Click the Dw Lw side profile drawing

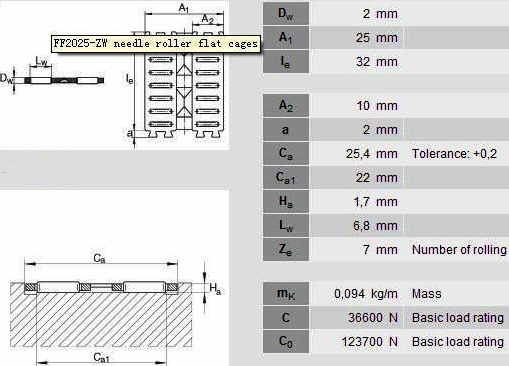(x=52, y=76)
